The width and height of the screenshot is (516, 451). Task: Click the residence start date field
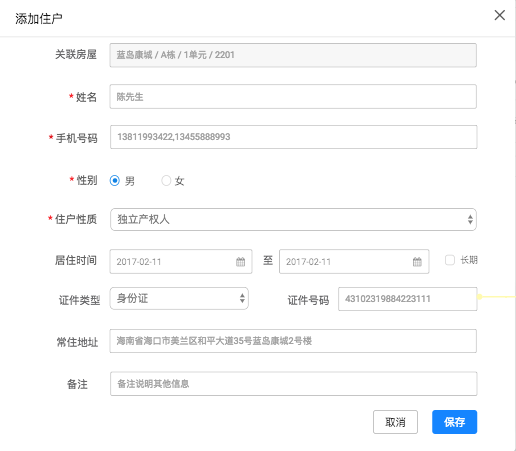(181, 262)
